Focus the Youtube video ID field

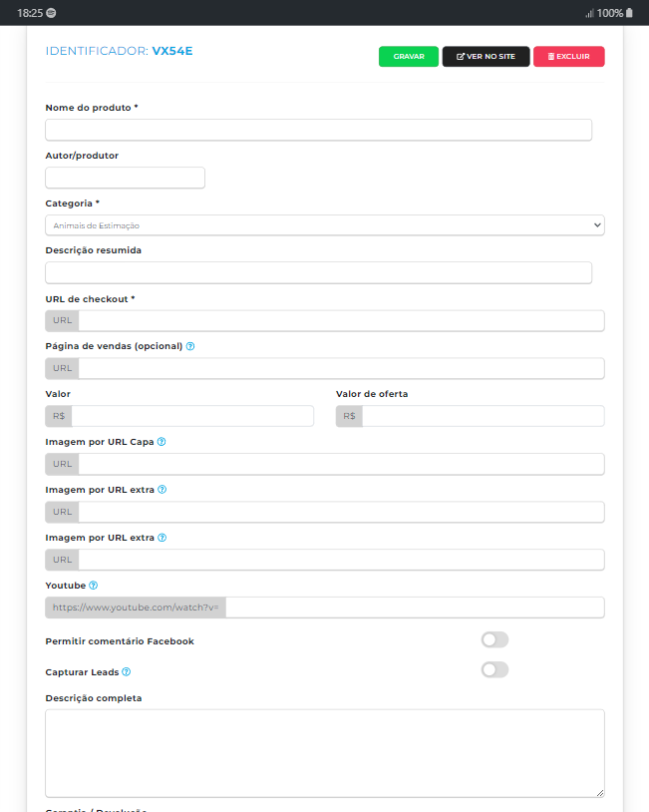coord(414,608)
